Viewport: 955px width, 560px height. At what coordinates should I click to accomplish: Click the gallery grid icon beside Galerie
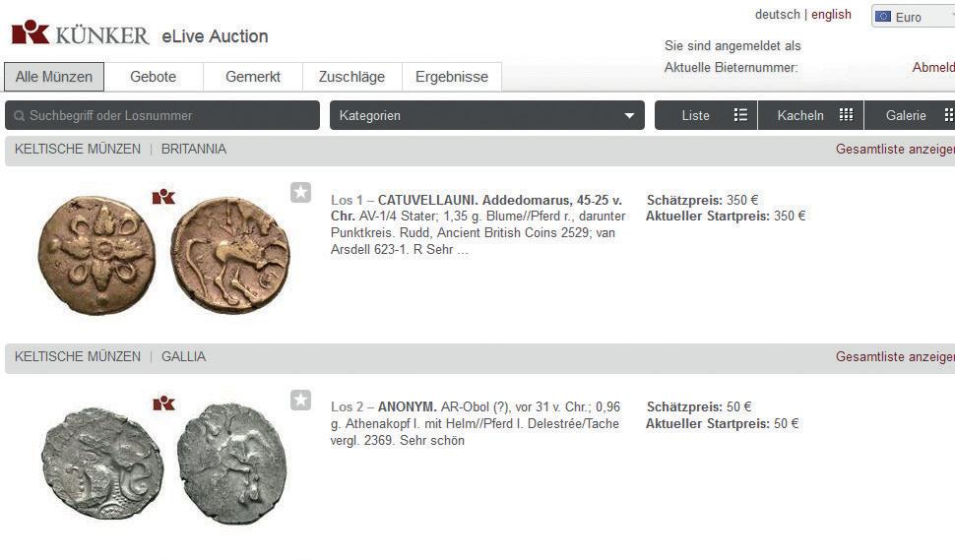[948, 115]
